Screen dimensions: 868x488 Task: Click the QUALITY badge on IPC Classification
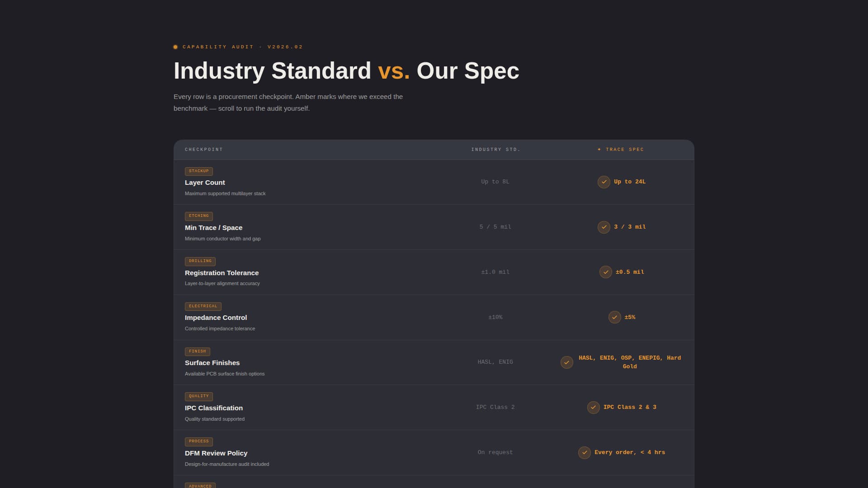pos(198,396)
